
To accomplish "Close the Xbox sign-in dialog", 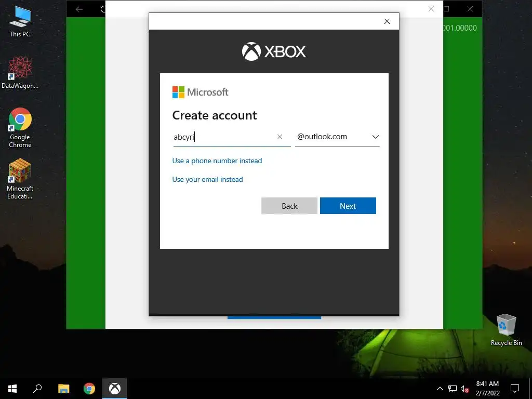I will click(387, 21).
